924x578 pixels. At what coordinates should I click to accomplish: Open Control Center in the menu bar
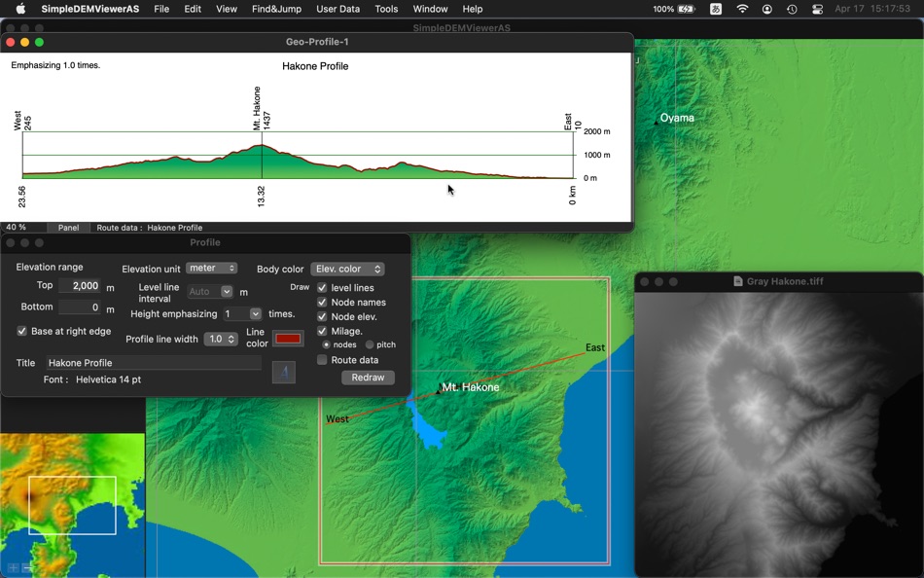817,9
